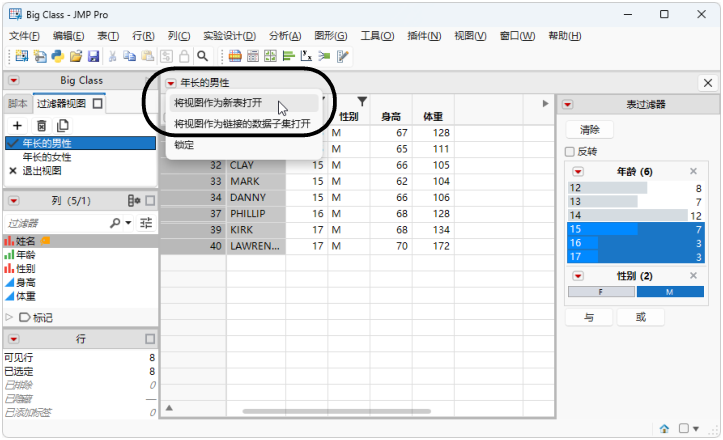The height and width of the screenshot is (440, 723).
Task: Duplicate filter view with copy icon
Action: point(63,125)
